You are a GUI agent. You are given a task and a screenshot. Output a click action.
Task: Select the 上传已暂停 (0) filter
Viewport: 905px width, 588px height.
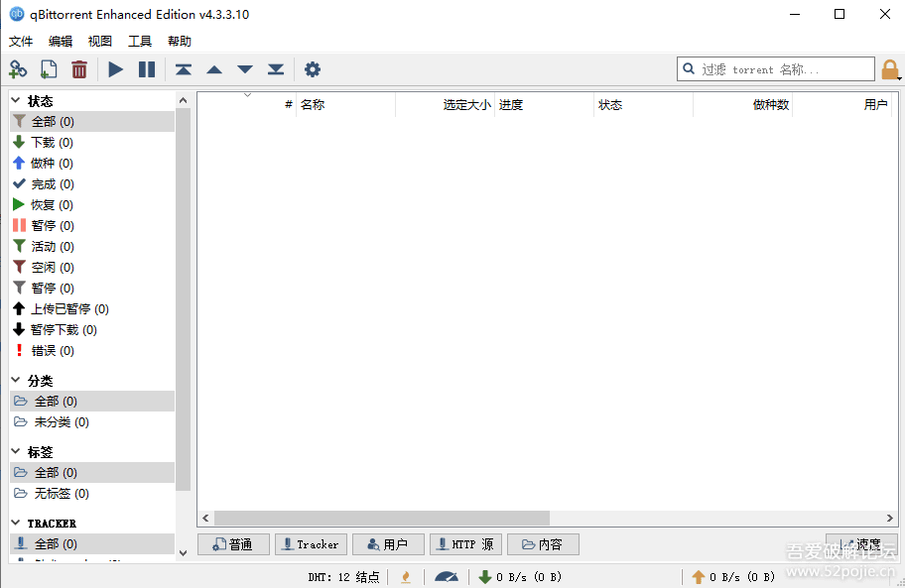[x=92, y=309]
